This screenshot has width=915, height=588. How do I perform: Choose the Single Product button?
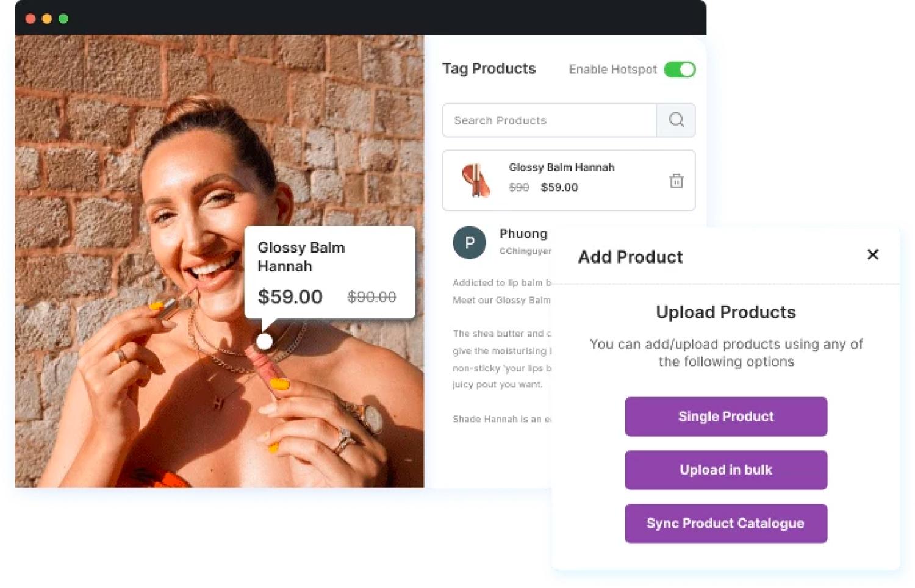pos(726,417)
